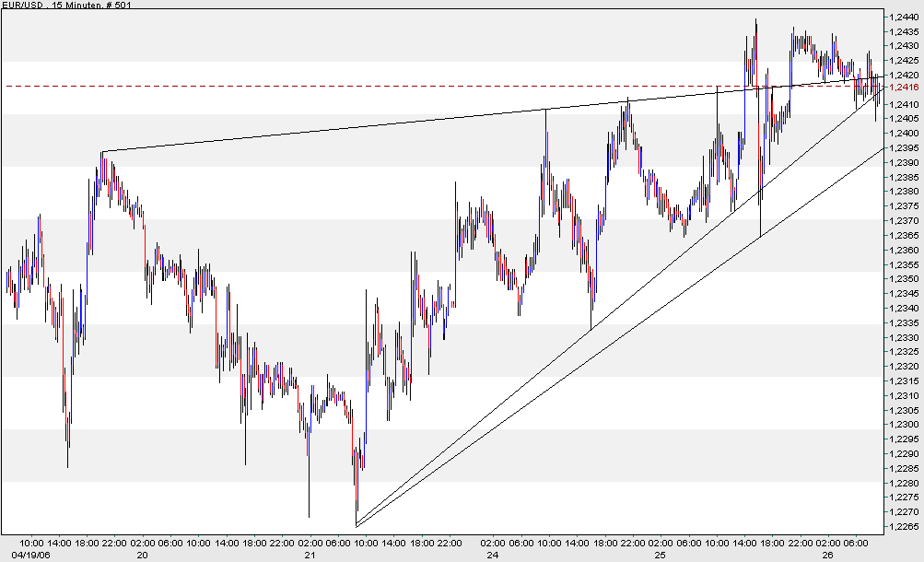This screenshot has width=924, height=562.
Task: Select the dashed horizontal price line
Action: click(368, 86)
